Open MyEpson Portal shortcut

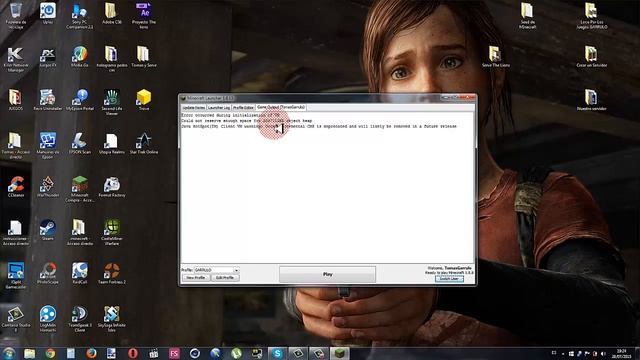point(80,100)
